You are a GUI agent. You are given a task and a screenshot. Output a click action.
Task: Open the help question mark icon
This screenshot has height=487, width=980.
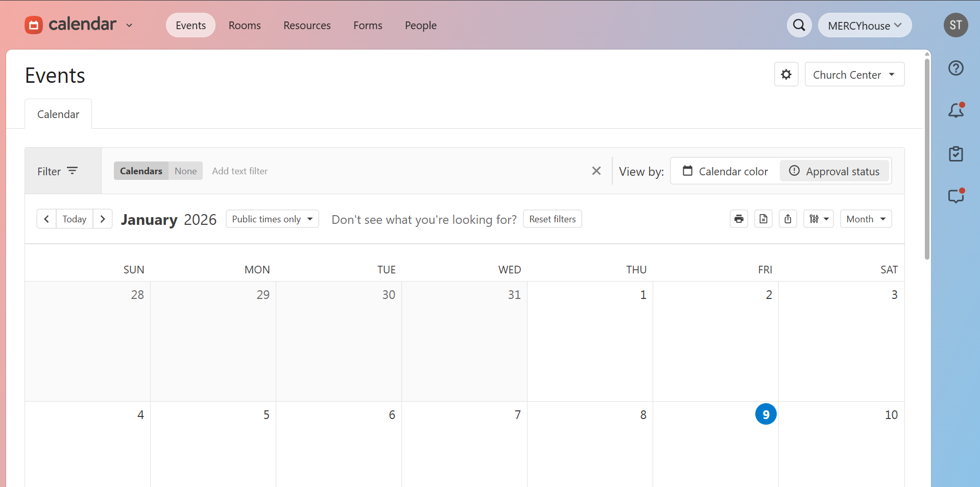(956, 68)
